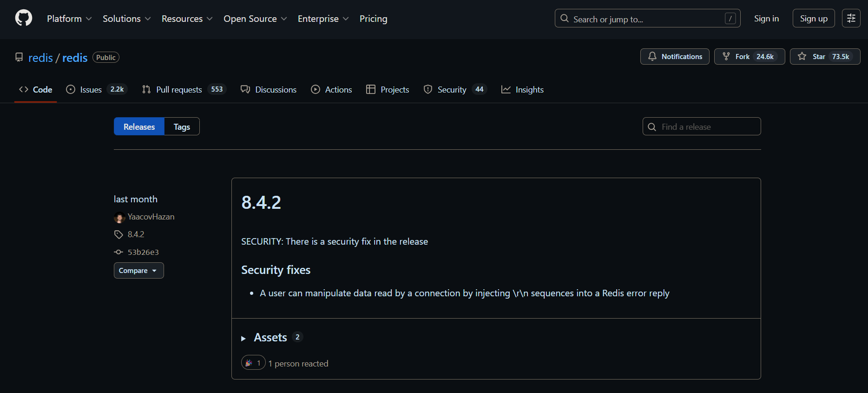Click the 'last month' release date
This screenshot has height=393, width=868.
[x=136, y=199]
